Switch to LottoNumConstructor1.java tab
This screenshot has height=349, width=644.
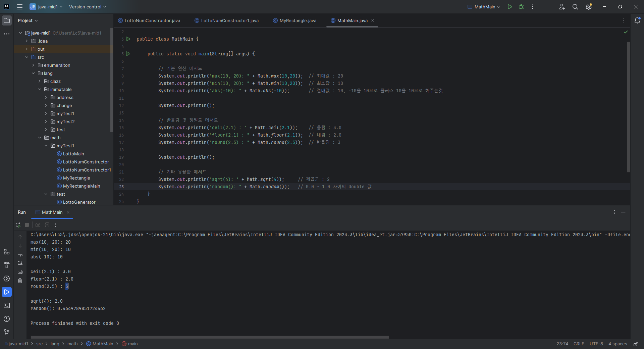coord(227,20)
